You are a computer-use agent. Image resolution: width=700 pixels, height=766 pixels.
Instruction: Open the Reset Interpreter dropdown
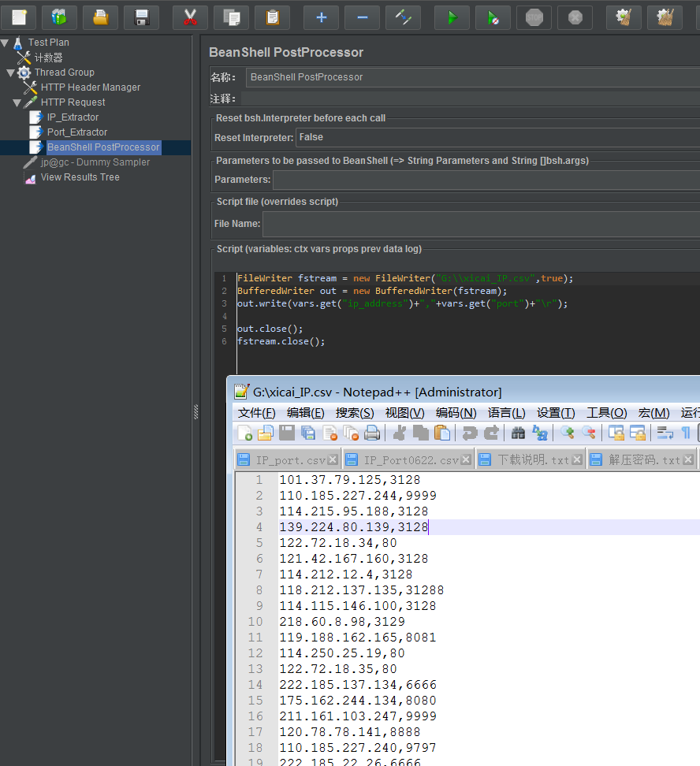click(497, 137)
